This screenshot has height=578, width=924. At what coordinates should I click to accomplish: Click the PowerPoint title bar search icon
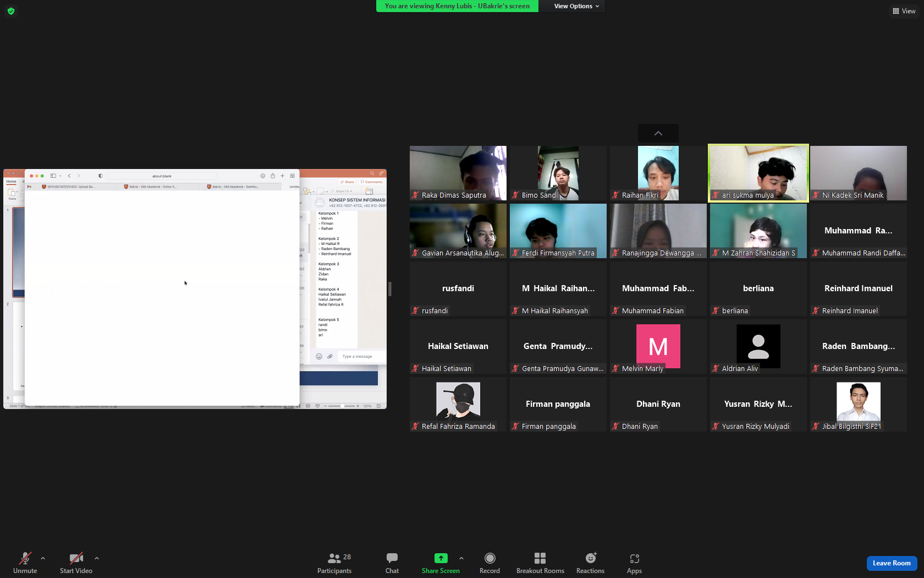[x=372, y=173]
